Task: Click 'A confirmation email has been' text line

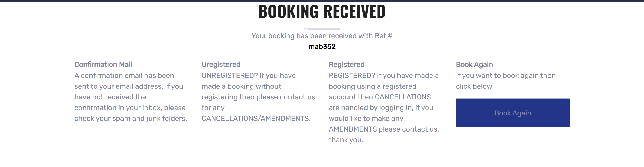Action: click(124, 75)
